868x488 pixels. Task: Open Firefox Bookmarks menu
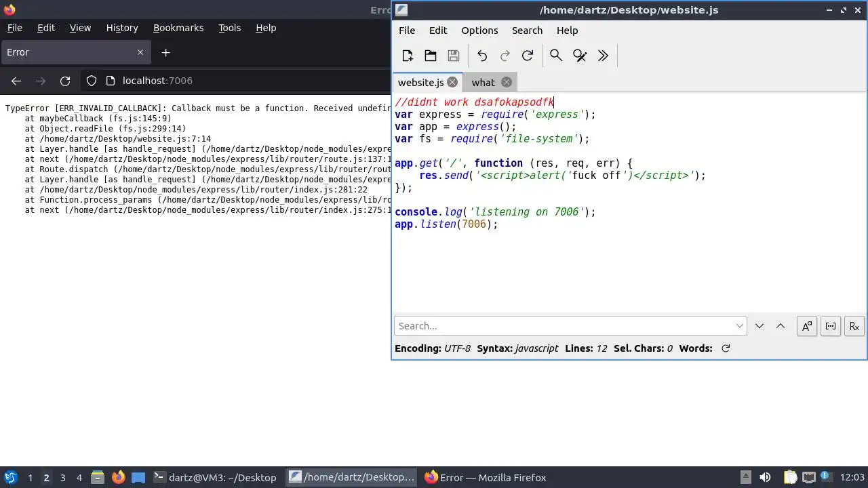point(178,28)
